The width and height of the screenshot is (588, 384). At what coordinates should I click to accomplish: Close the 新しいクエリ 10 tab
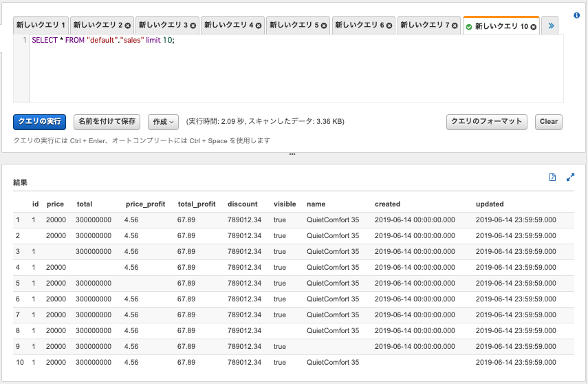coord(534,27)
